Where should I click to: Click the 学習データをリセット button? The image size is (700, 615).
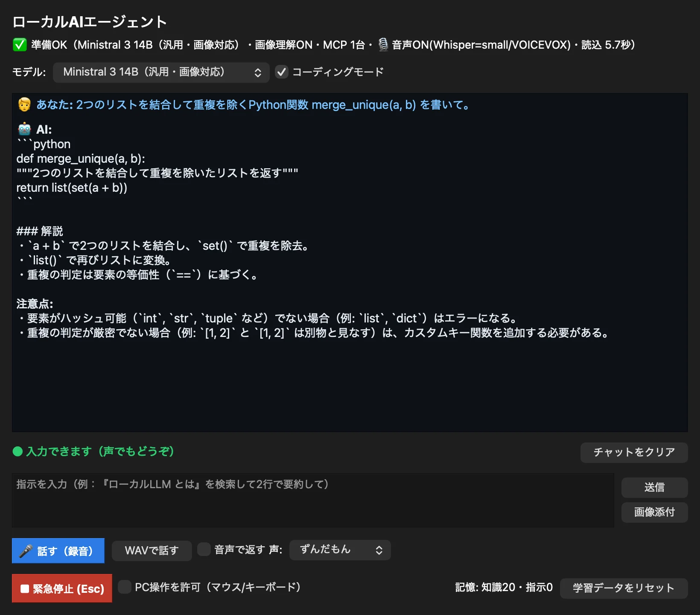624,588
